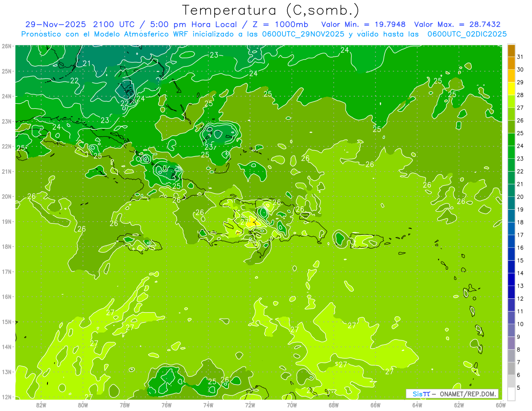Click the latitude axis label '12N'

point(6,397)
